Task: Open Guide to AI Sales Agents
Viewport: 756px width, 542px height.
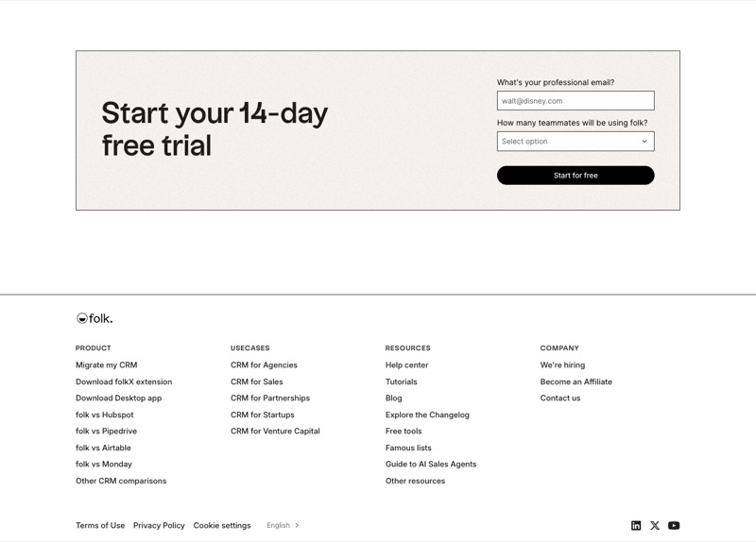Action: (431, 464)
